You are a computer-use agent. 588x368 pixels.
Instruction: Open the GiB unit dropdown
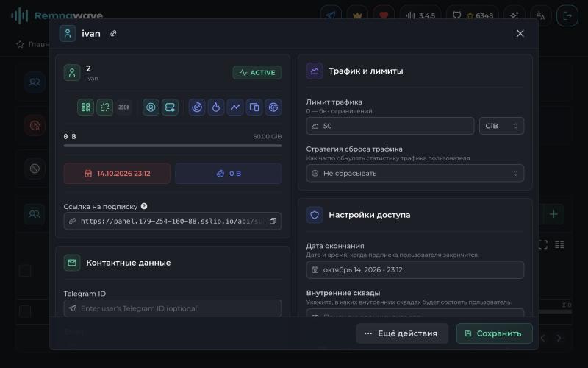[501, 126]
